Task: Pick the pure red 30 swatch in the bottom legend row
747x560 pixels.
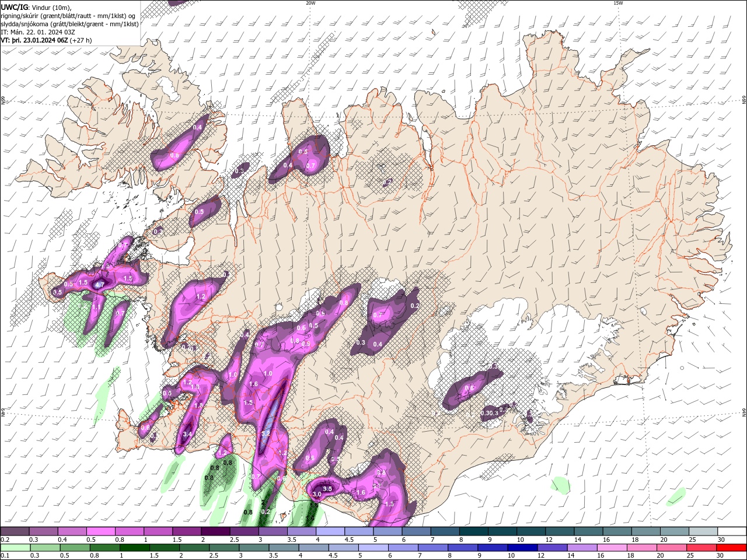Action: coord(732,548)
